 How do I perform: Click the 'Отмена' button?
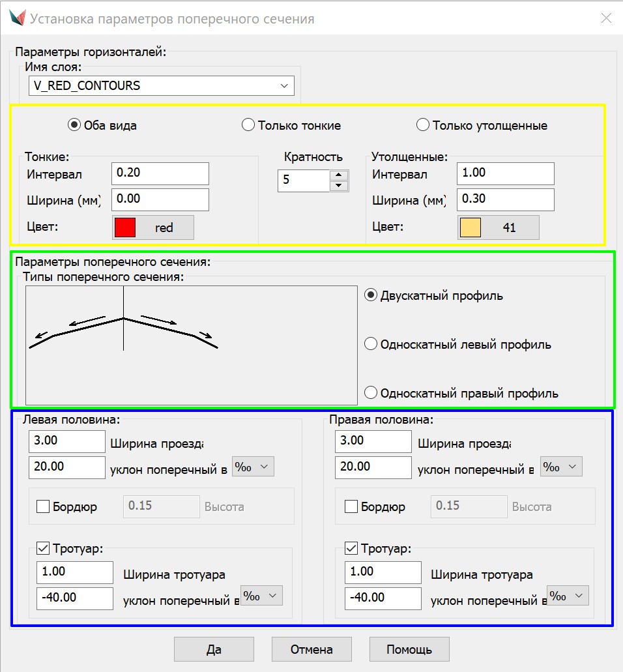click(311, 649)
